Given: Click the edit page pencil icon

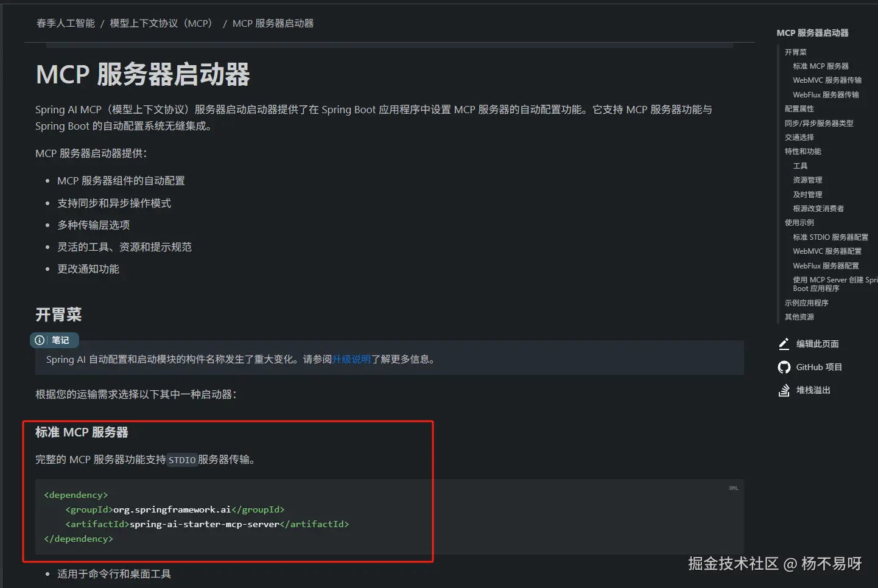Looking at the screenshot, I should [784, 344].
